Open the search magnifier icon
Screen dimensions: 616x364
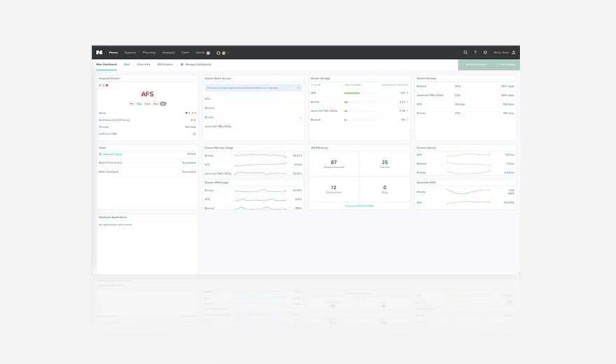pyautogui.click(x=465, y=52)
